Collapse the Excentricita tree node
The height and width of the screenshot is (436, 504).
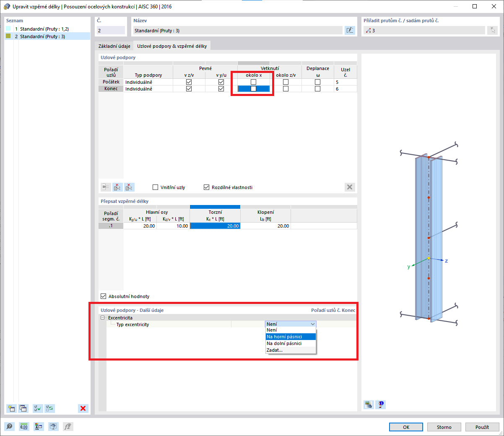coord(102,318)
